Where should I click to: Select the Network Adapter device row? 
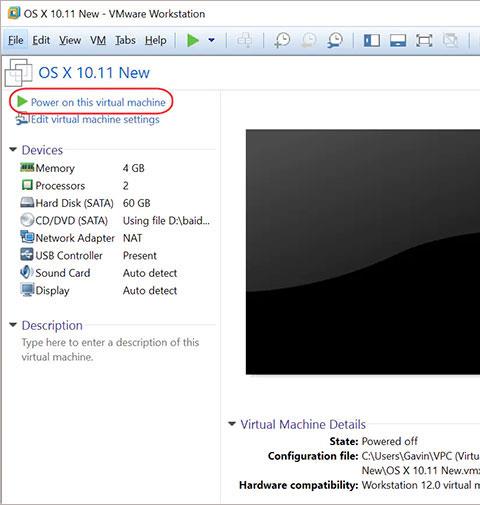(115, 238)
